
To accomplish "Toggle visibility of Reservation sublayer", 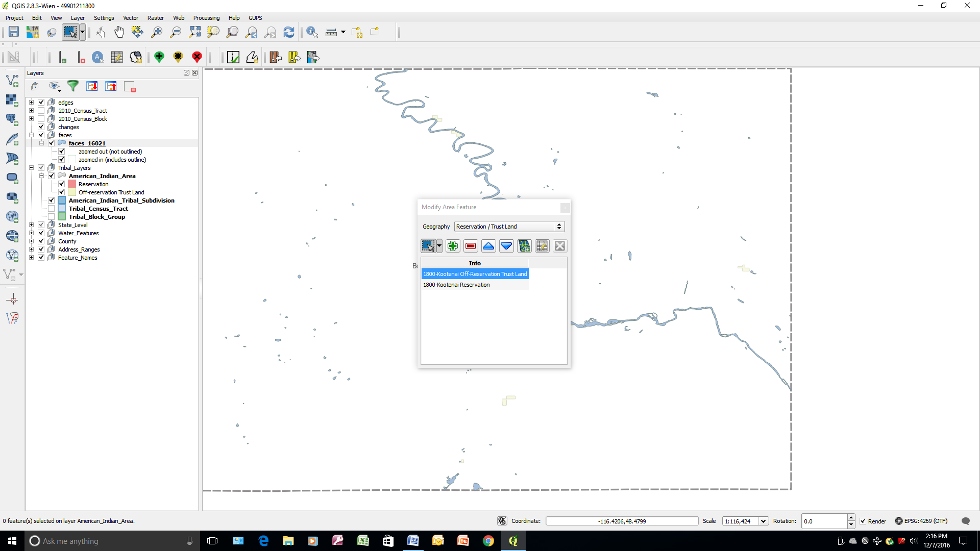I will coord(61,184).
